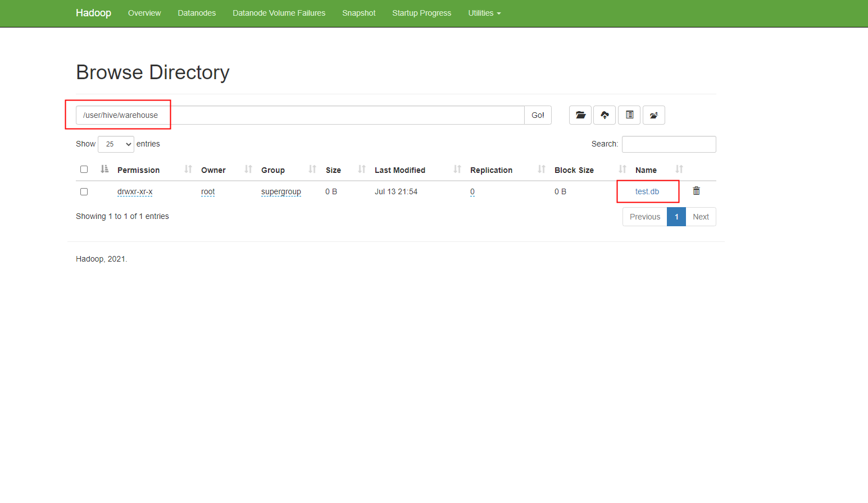Image resolution: width=868 pixels, height=503 pixels.
Task: Click the 'Showing 1 to 1 of 1 entries' text
Action: pos(122,216)
